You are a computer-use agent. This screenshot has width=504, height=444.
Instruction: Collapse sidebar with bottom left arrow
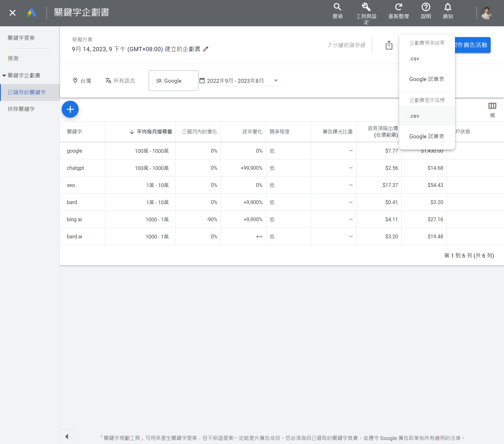pos(67,436)
